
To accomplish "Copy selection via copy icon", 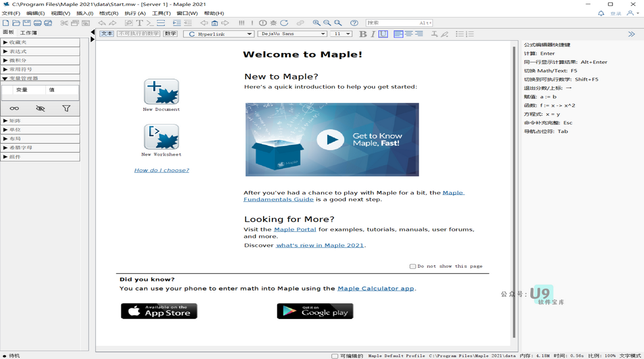I will (75, 23).
